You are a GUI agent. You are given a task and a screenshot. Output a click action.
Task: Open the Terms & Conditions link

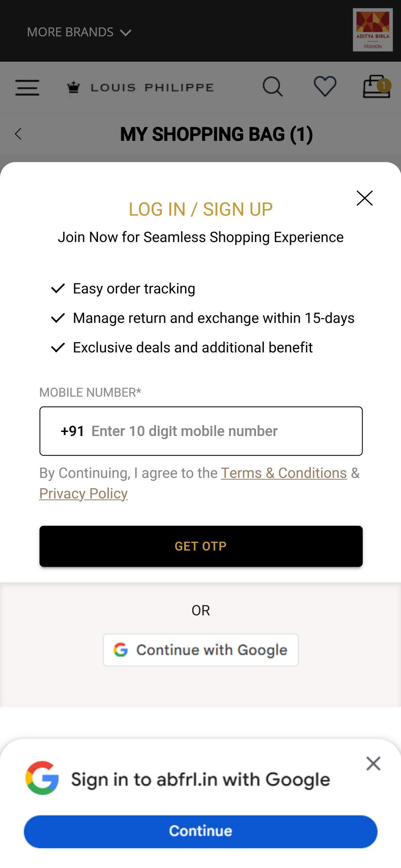coord(284,473)
